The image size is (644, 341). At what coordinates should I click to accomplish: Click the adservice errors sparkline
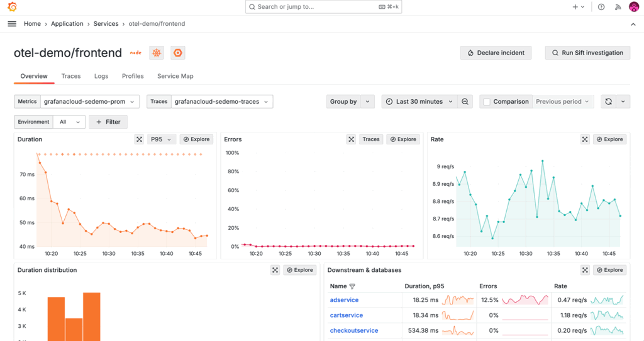(525, 300)
